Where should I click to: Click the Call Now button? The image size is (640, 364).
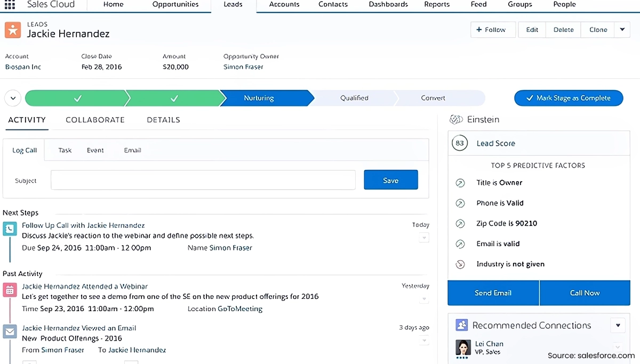(585, 293)
